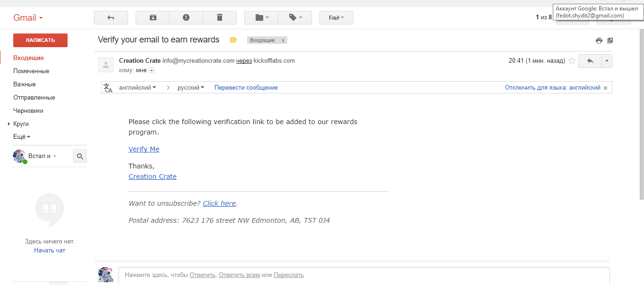Report message as spam
The image size is (644, 285).
(x=186, y=17)
